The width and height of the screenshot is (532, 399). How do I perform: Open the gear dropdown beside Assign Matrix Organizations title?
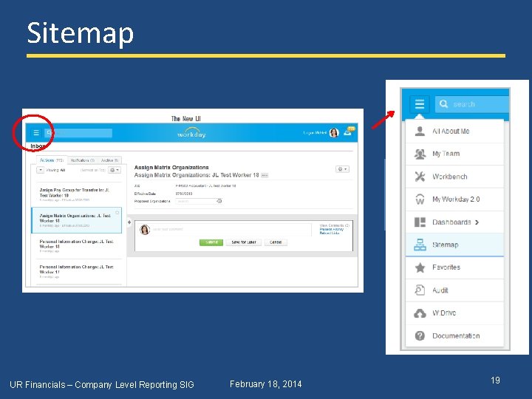pos(342,169)
